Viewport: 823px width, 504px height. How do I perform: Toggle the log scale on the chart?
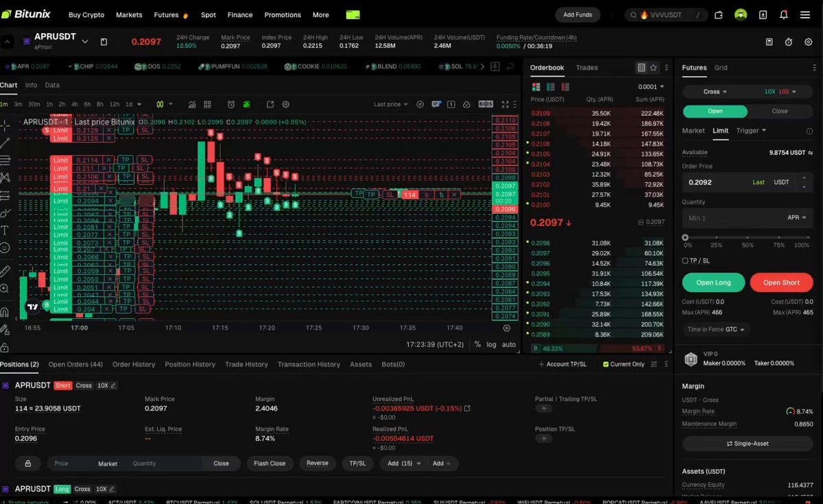[491, 344]
